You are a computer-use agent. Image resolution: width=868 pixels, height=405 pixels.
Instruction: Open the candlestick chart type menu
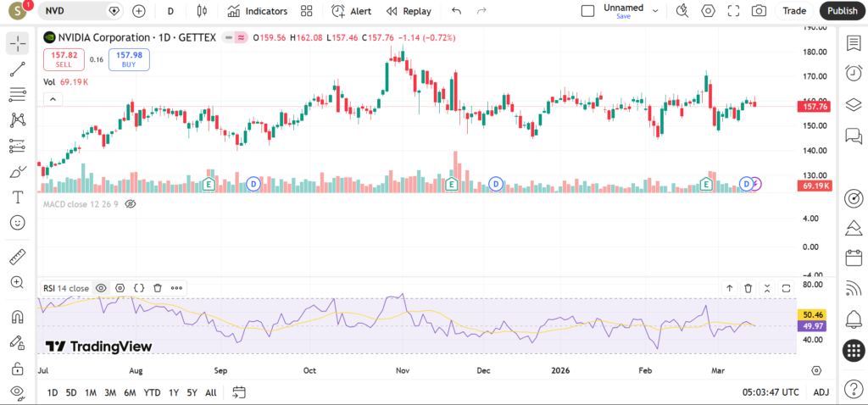pyautogui.click(x=201, y=11)
